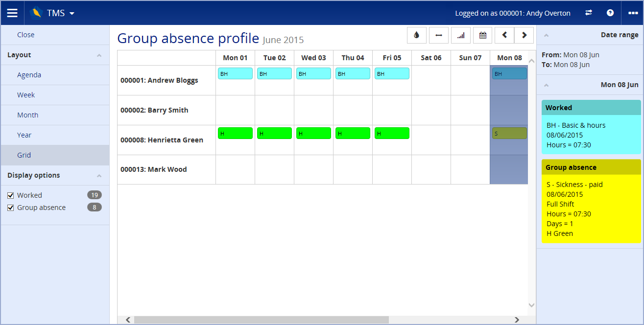Select Henrietta Green H entry on Wed 03
The width and height of the screenshot is (644, 325).
coord(313,133)
